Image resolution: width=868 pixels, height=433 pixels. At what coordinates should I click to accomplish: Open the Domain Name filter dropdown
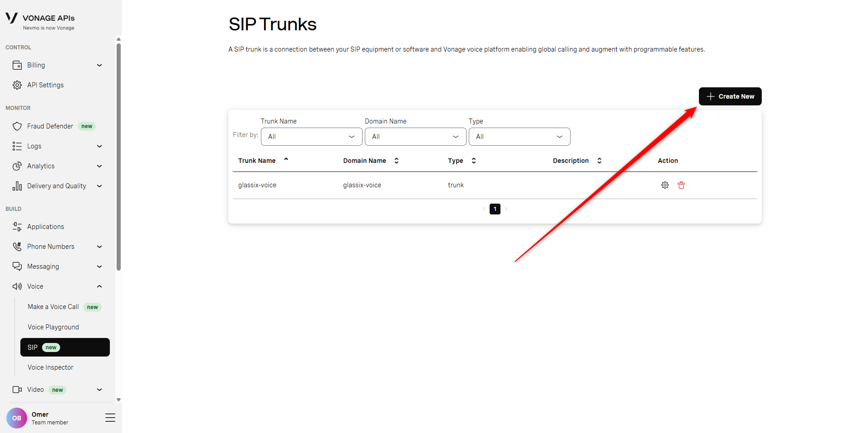point(415,137)
